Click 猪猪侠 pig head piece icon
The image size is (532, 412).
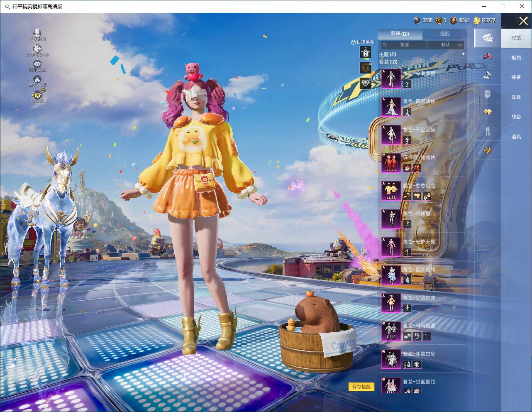(x=407, y=168)
